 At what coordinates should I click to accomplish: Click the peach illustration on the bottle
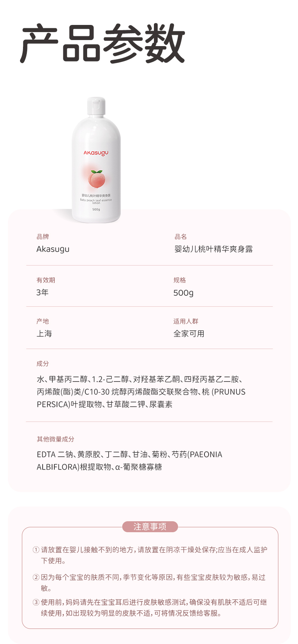coord(96,179)
